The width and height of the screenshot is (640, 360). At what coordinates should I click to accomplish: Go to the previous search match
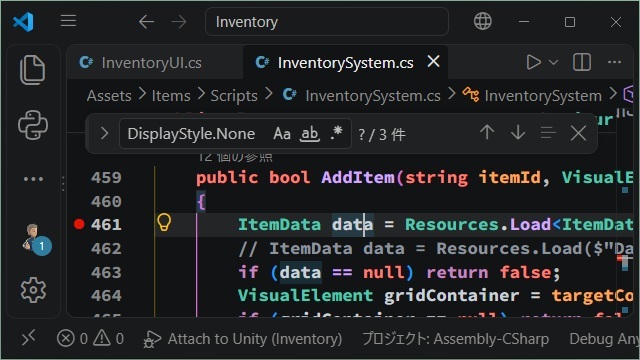487,133
